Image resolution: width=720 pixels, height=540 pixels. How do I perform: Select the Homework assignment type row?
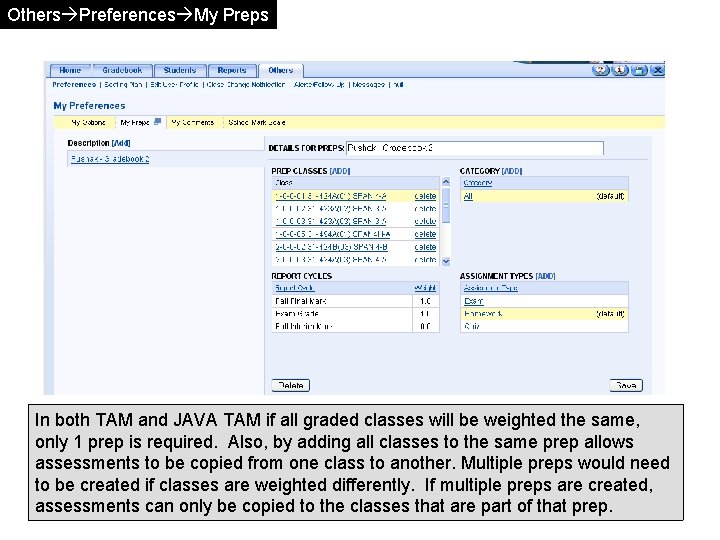click(x=544, y=314)
